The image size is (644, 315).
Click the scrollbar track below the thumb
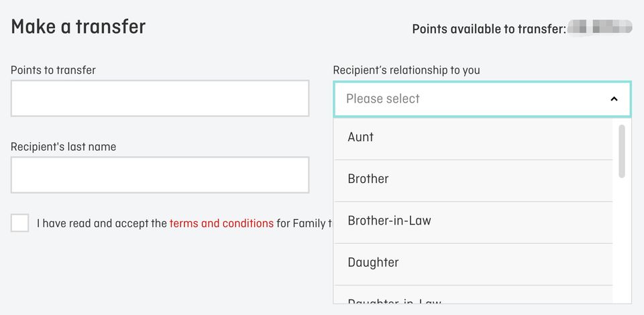pos(622,241)
